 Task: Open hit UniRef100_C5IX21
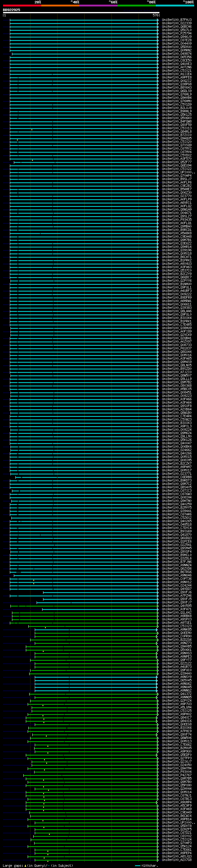[176, 71]
